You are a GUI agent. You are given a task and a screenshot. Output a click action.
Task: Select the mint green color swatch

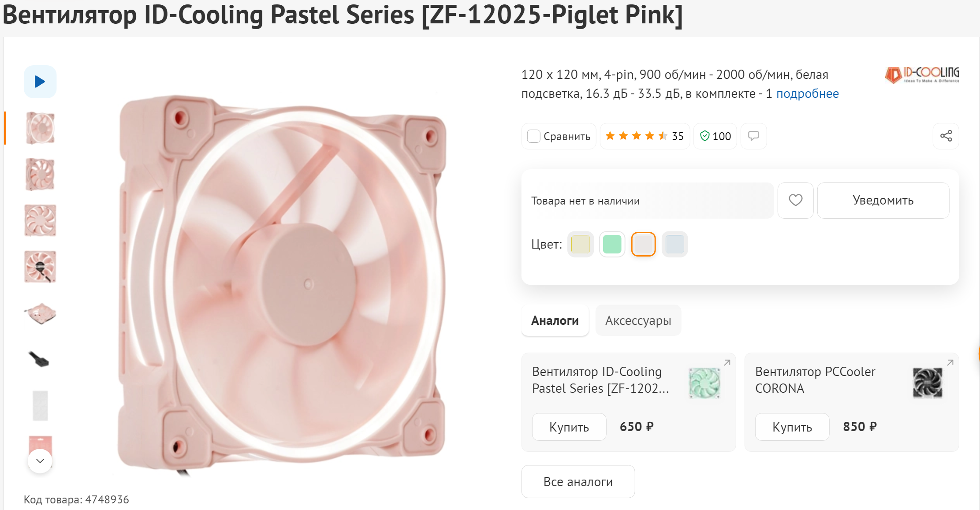pyautogui.click(x=612, y=244)
